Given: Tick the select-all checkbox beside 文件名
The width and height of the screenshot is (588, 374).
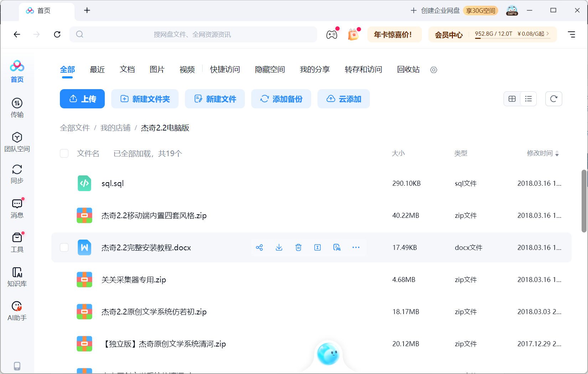Looking at the screenshot, I should click(x=64, y=153).
